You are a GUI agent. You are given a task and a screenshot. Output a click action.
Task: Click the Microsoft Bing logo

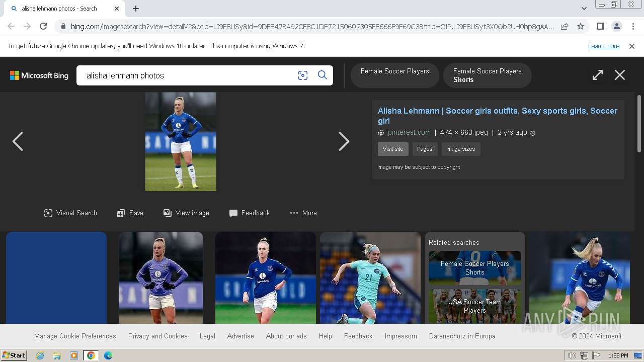[x=39, y=75]
